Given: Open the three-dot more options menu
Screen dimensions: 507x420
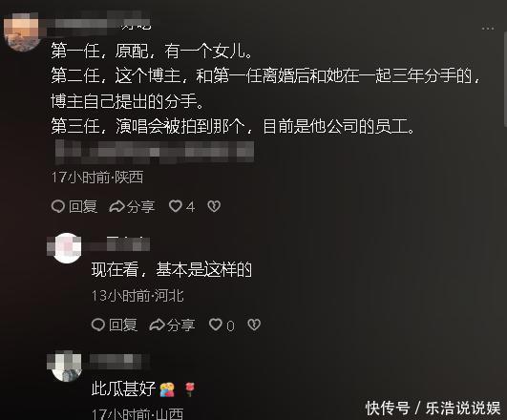Looking at the screenshot, I should click(488, 29).
